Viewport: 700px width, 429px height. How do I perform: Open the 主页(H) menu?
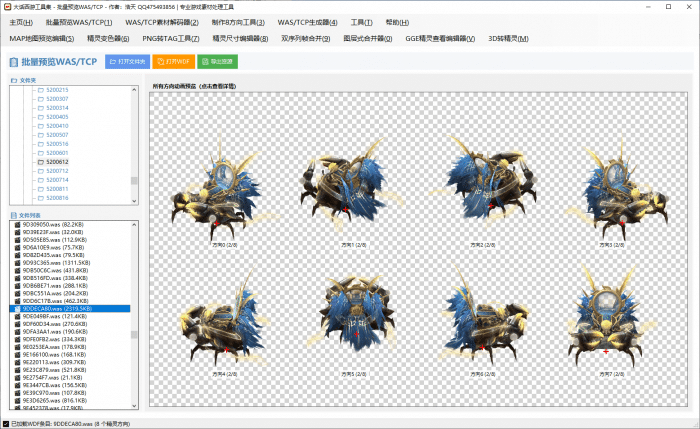(21, 22)
